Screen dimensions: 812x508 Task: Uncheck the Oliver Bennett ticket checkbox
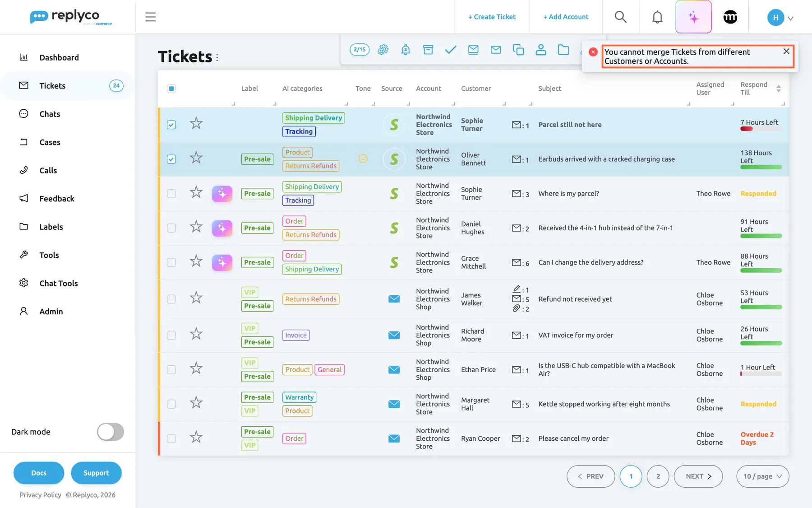171,159
